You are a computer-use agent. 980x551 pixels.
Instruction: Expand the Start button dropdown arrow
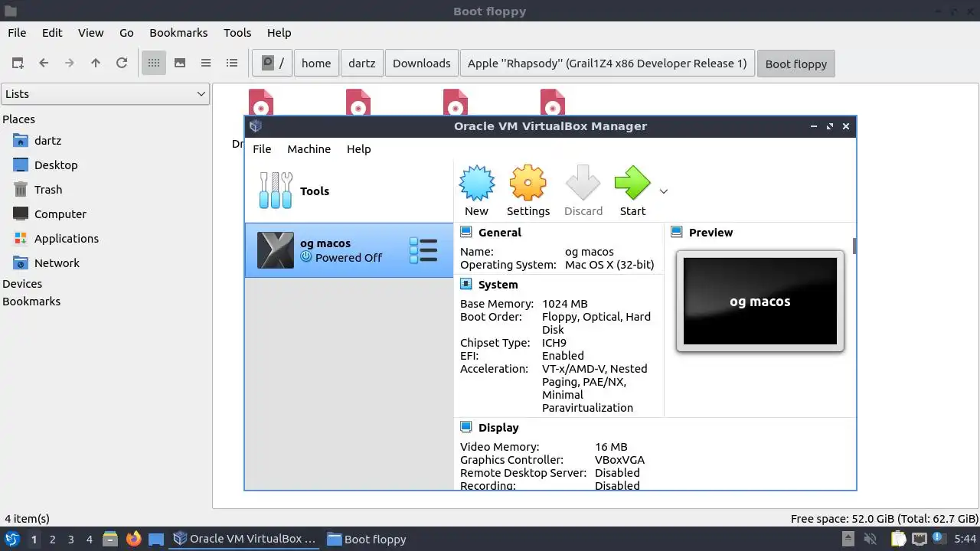[664, 191]
